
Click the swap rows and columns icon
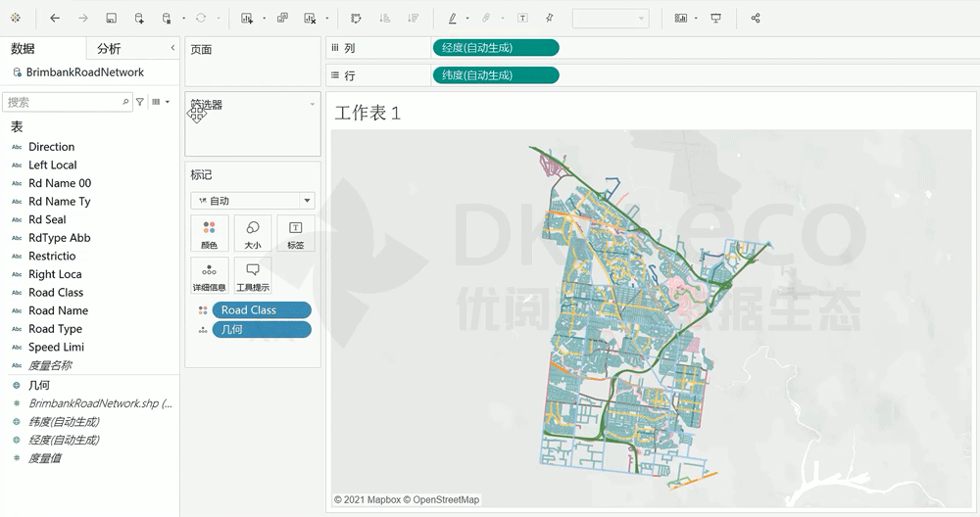tap(355, 19)
